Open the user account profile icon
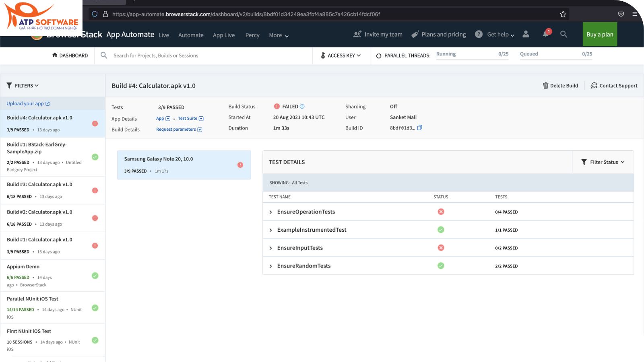Viewport: 644px width, 362px height. pyautogui.click(x=526, y=34)
